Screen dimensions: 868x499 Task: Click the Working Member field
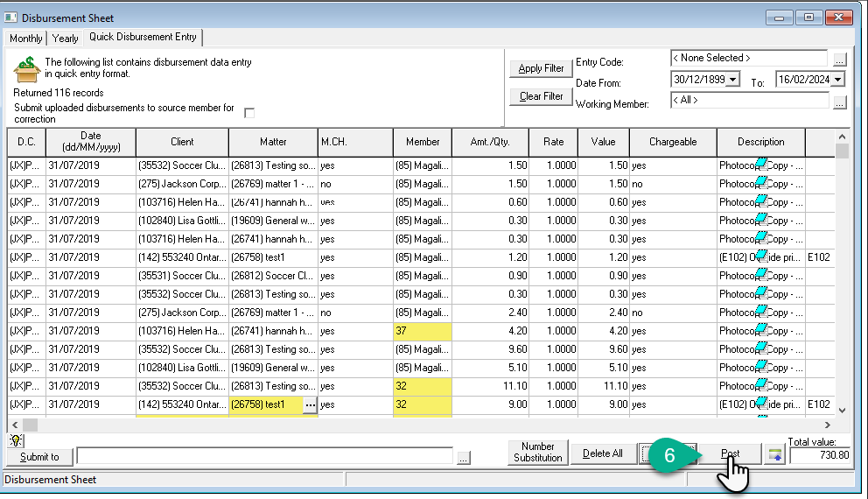[749, 101]
